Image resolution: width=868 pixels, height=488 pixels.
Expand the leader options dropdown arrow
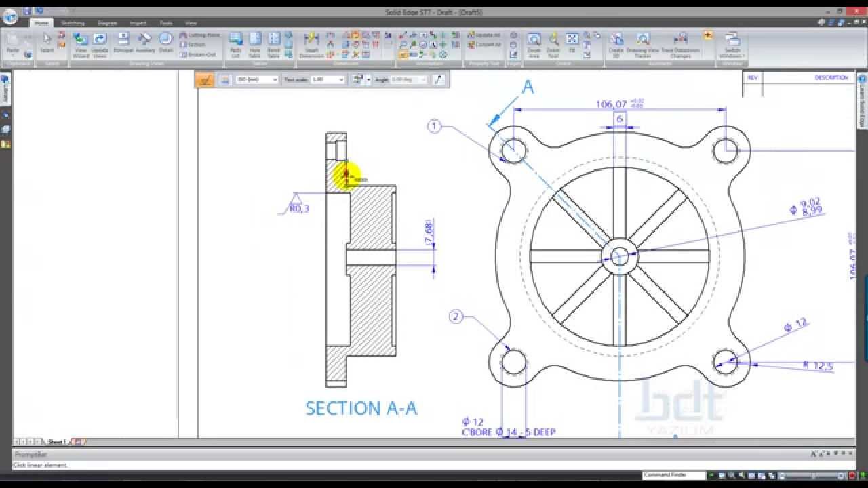click(x=369, y=80)
